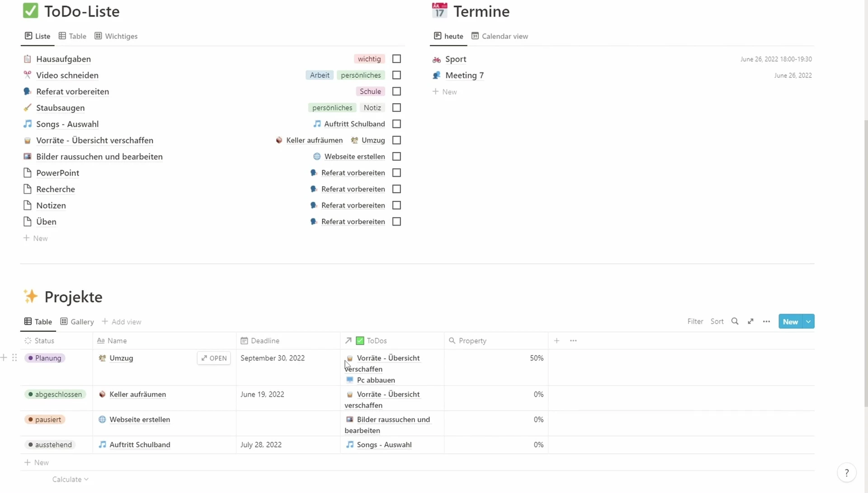Click Sort in Projekte toolbar
Screen dimensions: 868x493
pyautogui.click(x=717, y=321)
